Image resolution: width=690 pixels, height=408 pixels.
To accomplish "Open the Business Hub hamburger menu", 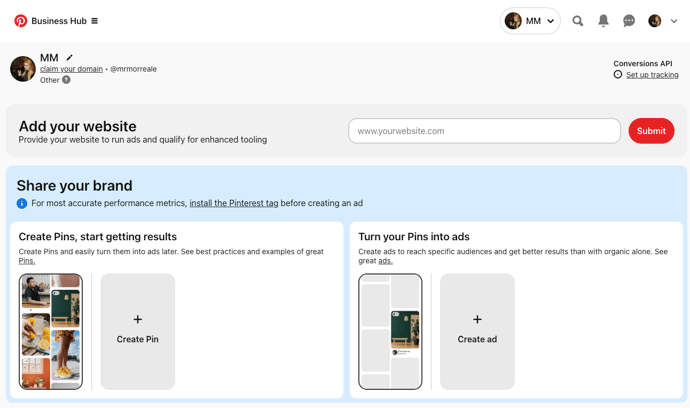I will click(95, 21).
